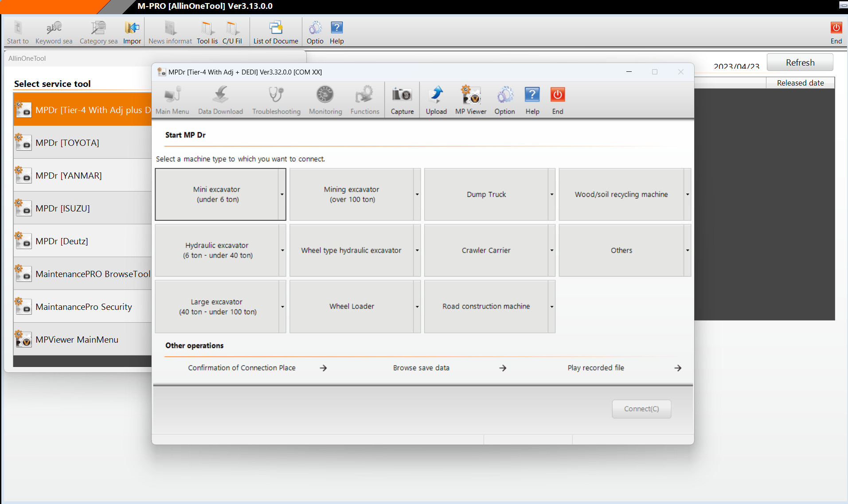This screenshot has height=504, width=848.
Task: Open MPDr Option settings
Action: (505, 101)
